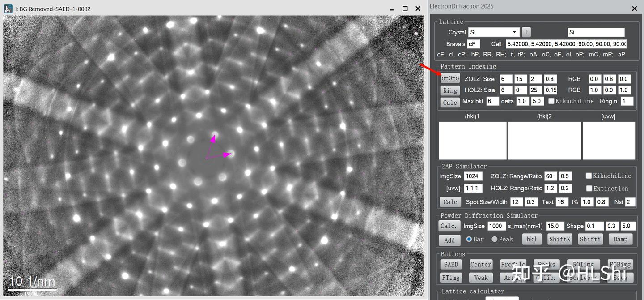
Task: Click the Profile button
Action: coord(513,265)
